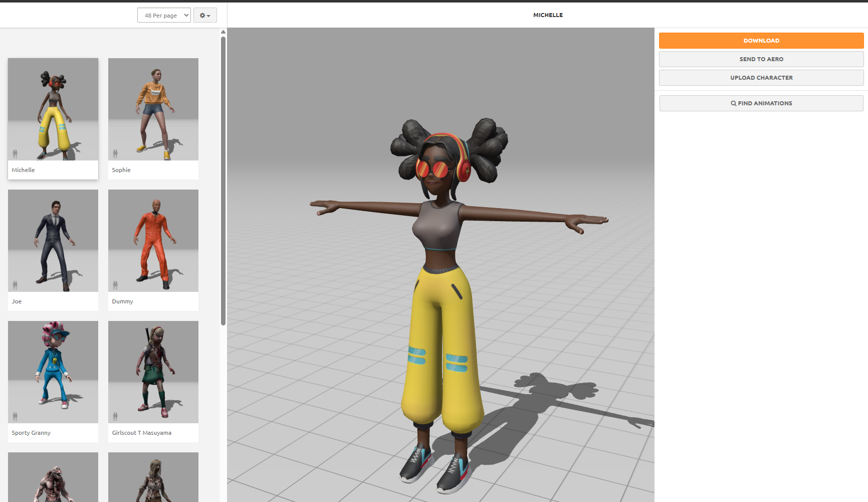The height and width of the screenshot is (502, 868).
Task: Click the character icon on Sophie card
Action: [x=115, y=153]
